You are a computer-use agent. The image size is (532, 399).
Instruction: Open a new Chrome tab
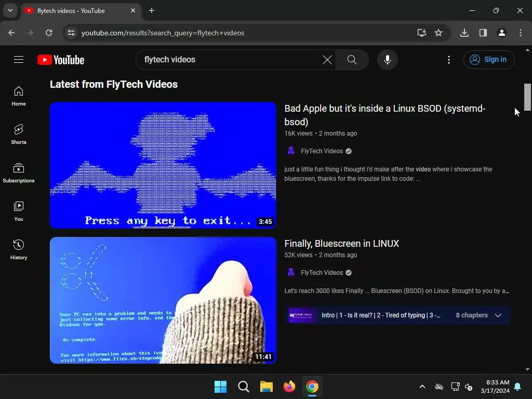pyautogui.click(x=152, y=10)
